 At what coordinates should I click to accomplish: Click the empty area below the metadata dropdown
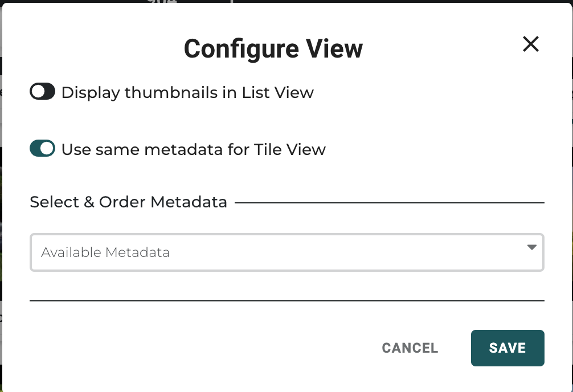[x=286, y=285]
